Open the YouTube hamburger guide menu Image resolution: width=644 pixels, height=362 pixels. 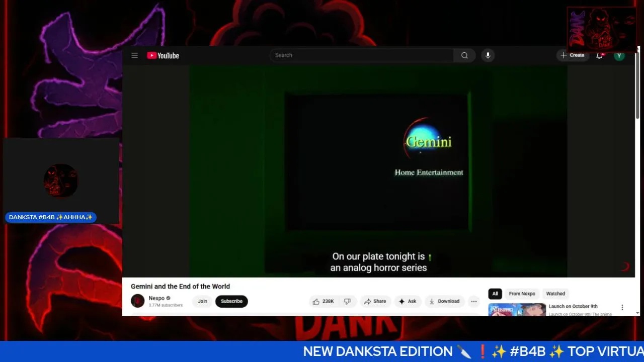[134, 55]
